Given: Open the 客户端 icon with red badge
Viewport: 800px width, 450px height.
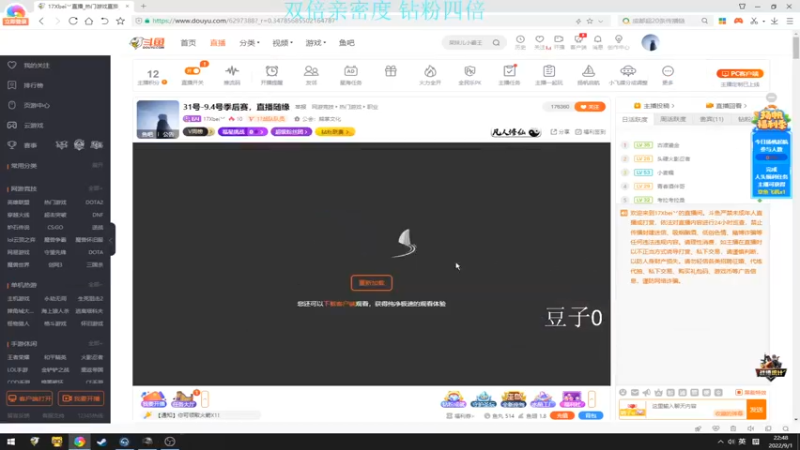Looking at the screenshot, I should tap(579, 40).
